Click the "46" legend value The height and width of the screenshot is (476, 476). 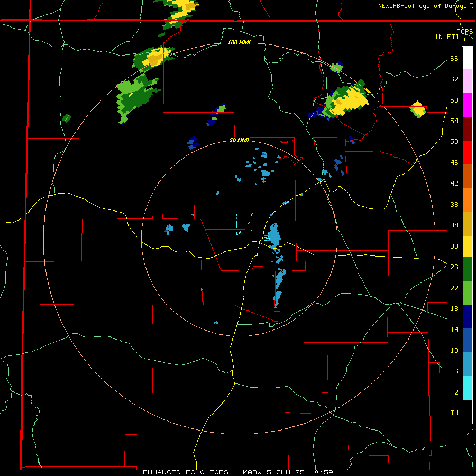[454, 163]
